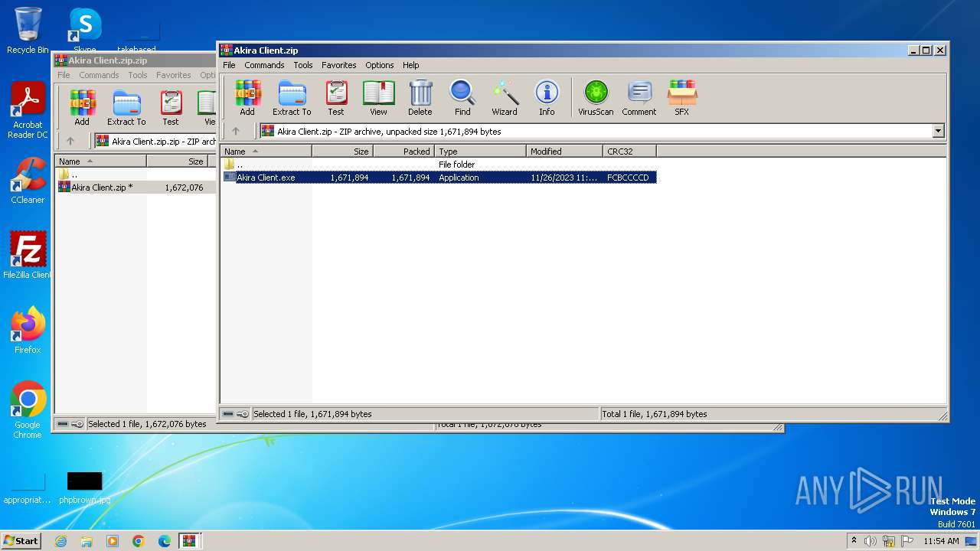The image size is (980, 551).
Task: Add archive Comment
Action: click(x=639, y=97)
